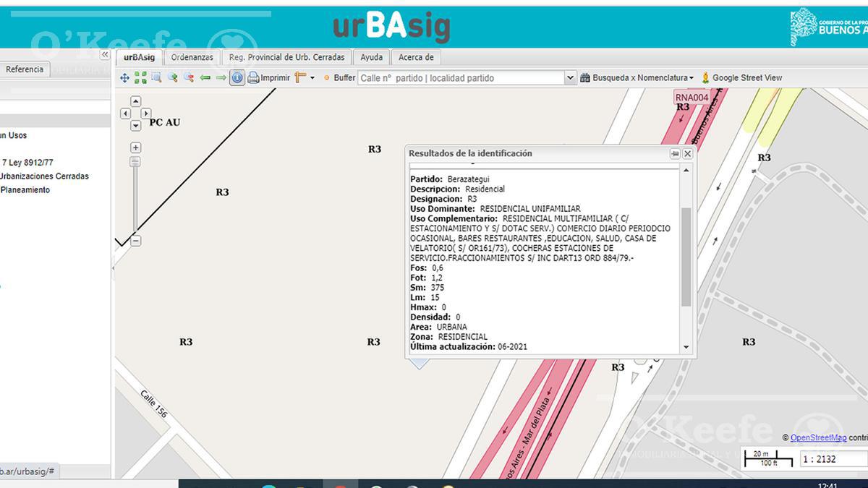Screen dimensions: 868x488
Task: Click the Buenos Aires government logo
Action: [828, 27]
